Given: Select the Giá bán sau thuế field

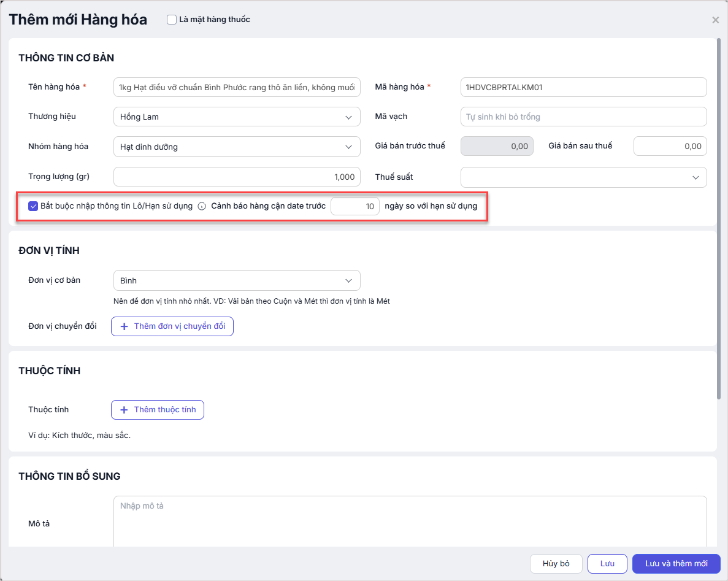Looking at the screenshot, I should point(670,147).
